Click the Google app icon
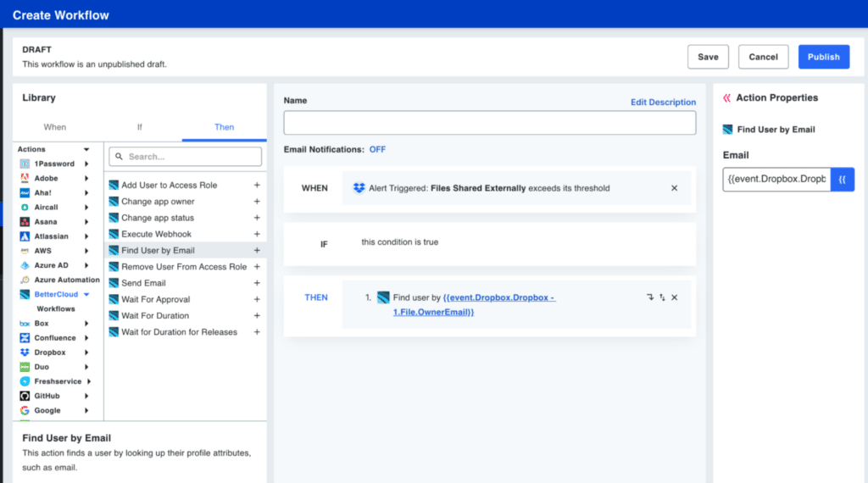The height and width of the screenshot is (483, 868). coord(25,410)
